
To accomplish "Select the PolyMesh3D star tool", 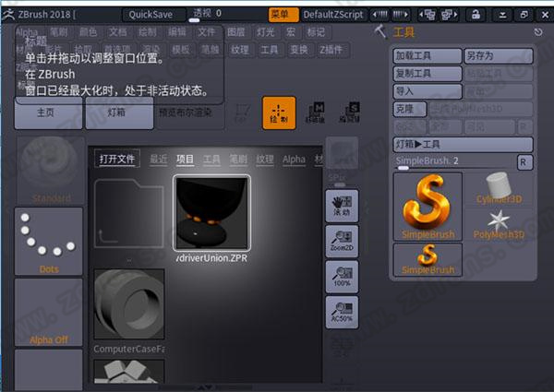I will pyautogui.click(x=499, y=224).
